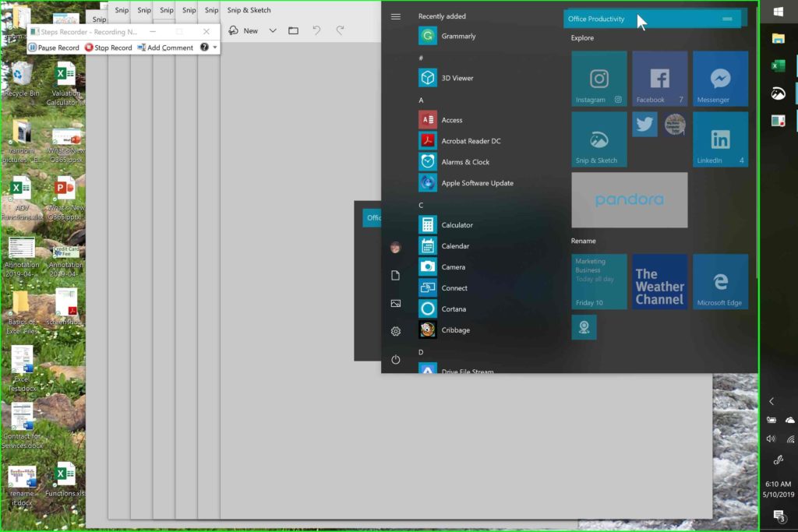This screenshot has width=798, height=532.
Task: Show hidden tray icons chevron
Action: 772,401
